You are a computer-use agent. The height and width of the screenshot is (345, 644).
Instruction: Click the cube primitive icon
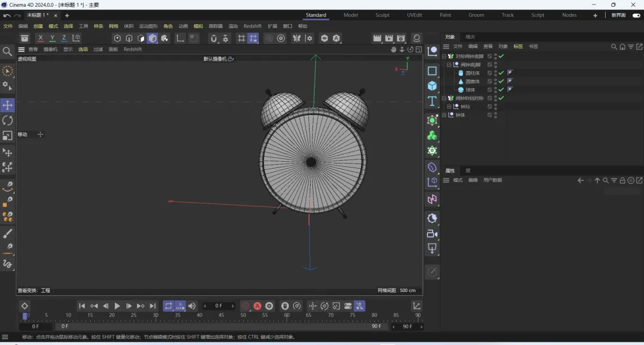(x=432, y=86)
